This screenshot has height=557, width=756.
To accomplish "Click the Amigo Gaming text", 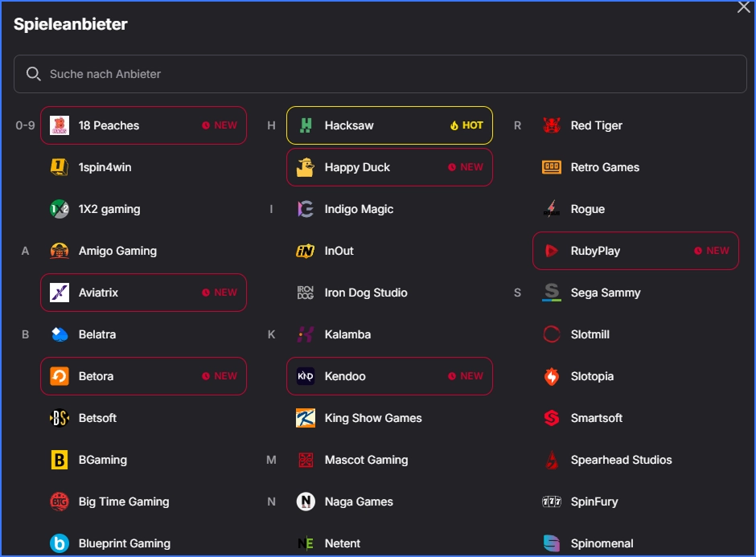I will tap(117, 251).
